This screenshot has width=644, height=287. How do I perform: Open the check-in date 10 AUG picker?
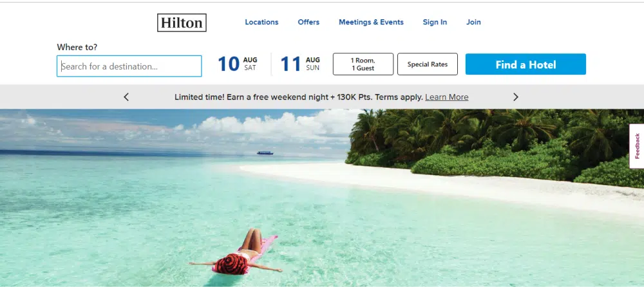tap(238, 64)
